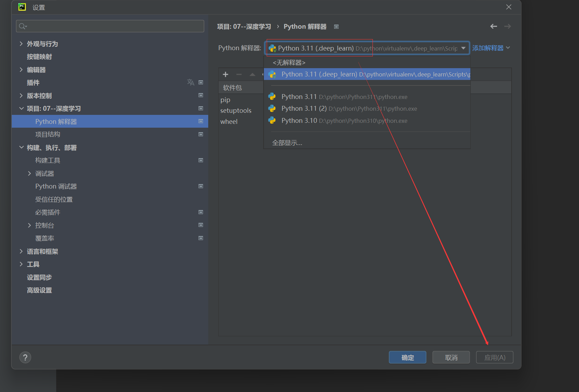Collapse the 构建、执行、部署 section
This screenshot has width=579, height=392.
pos(21,147)
